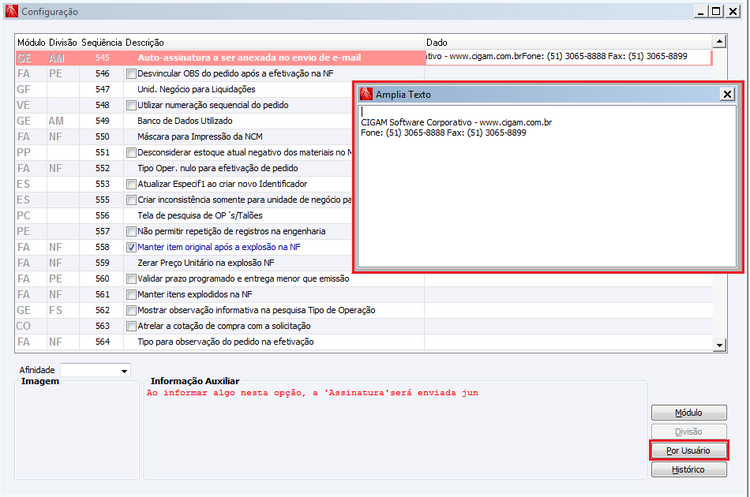
Task: Maximize the Configuração window
Action: 716,11
